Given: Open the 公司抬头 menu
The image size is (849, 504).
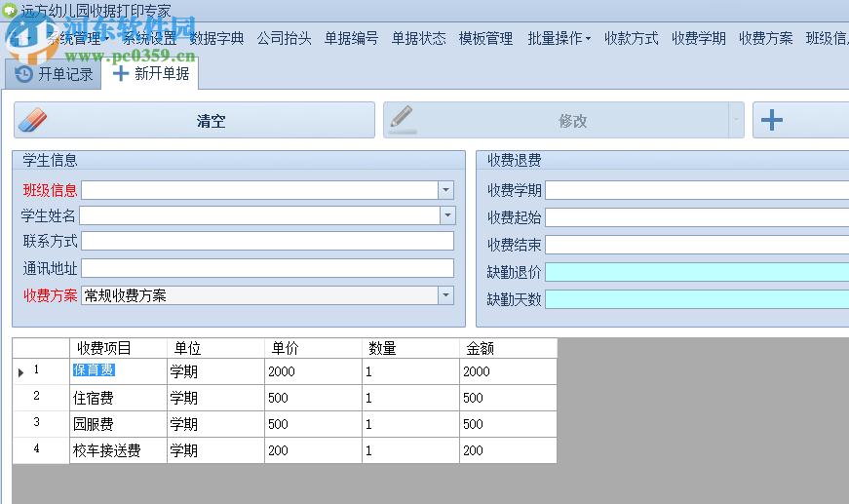Looking at the screenshot, I should (284, 38).
